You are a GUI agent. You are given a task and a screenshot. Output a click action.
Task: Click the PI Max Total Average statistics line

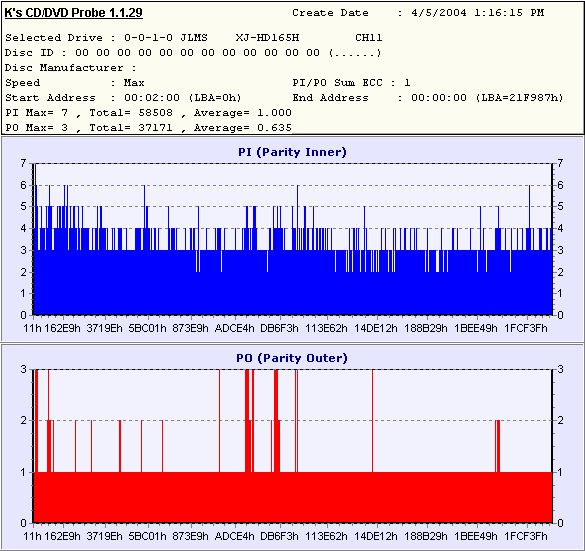pyautogui.click(x=148, y=113)
